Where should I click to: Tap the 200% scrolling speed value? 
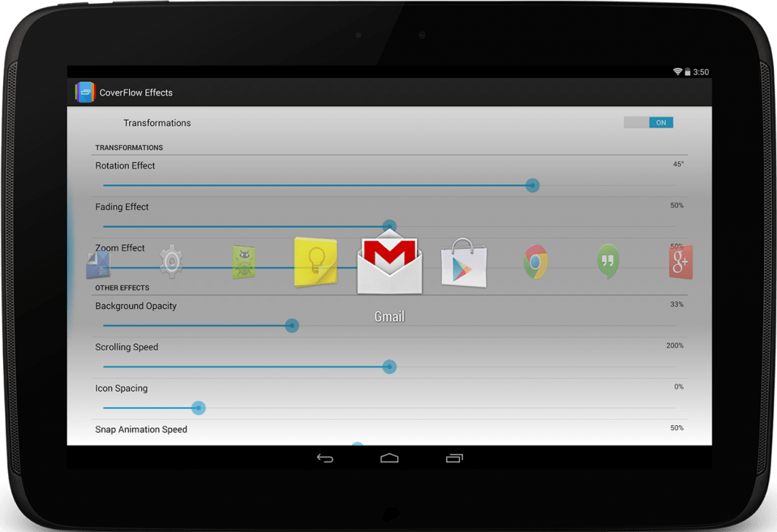(675, 345)
